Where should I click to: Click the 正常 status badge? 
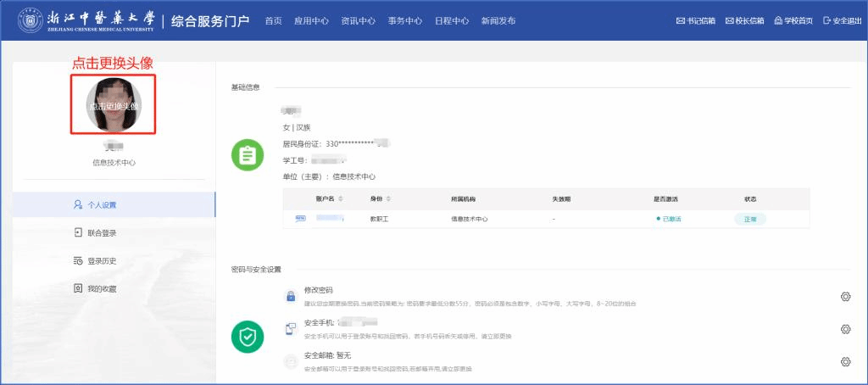click(x=749, y=219)
